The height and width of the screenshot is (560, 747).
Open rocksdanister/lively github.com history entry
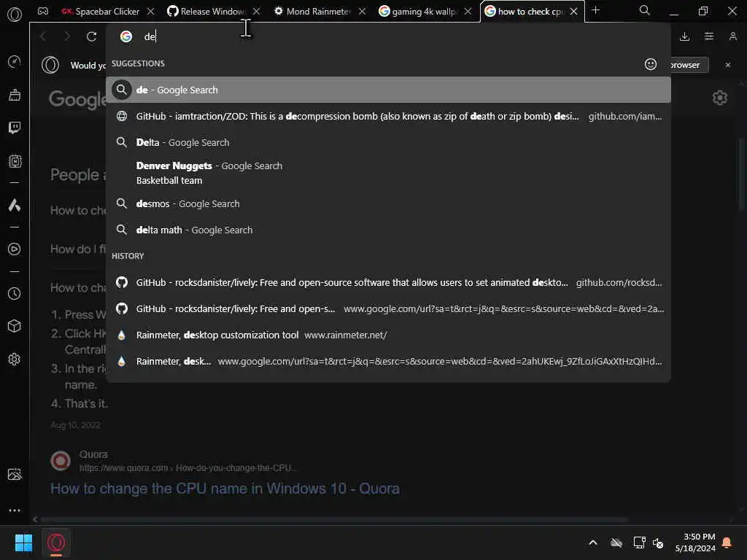coord(388,283)
